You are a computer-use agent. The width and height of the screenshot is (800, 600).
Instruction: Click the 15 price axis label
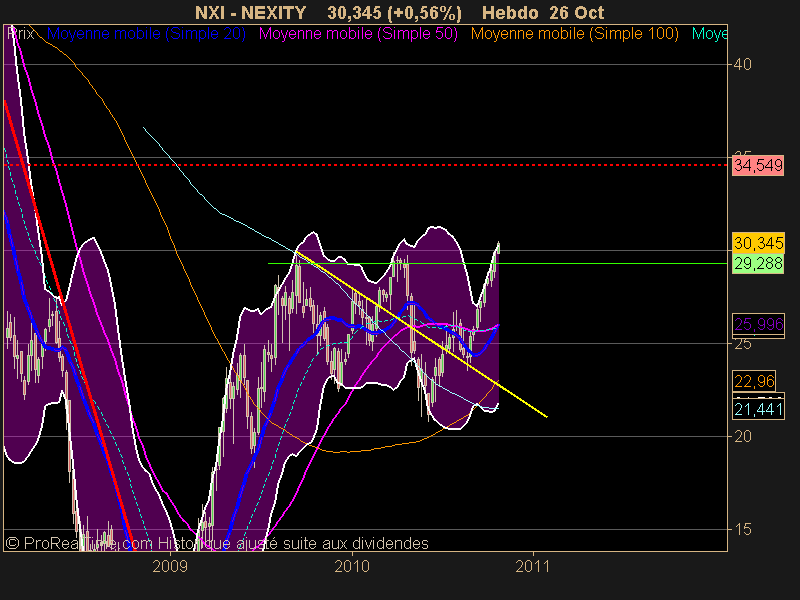[742, 530]
